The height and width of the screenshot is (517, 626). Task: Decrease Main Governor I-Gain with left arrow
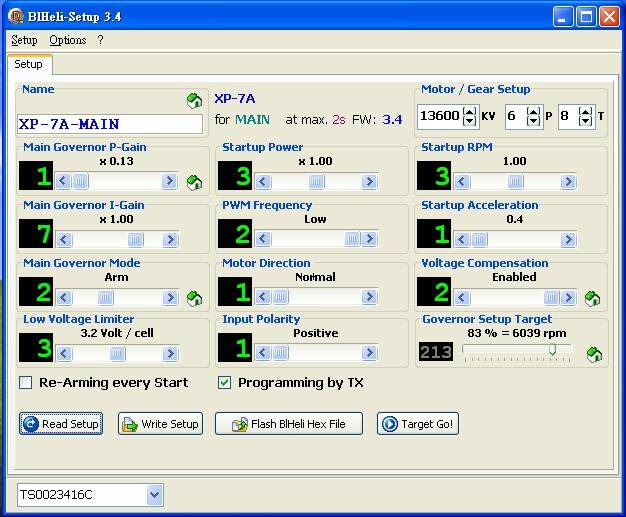pos(64,240)
